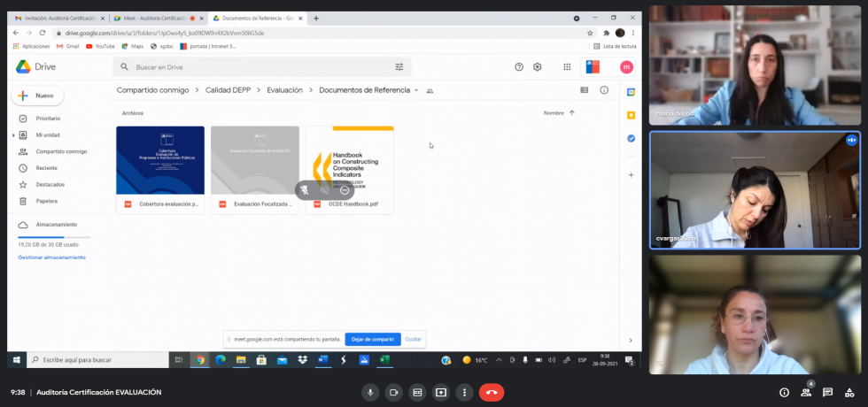Add side panel add-on plus icon
The image size is (868, 407).
click(631, 175)
